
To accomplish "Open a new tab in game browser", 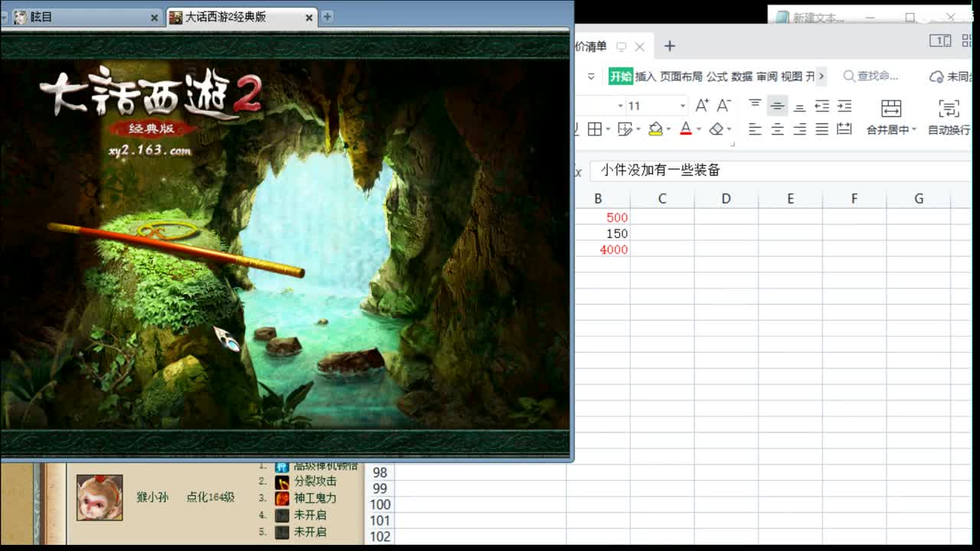I will [x=328, y=16].
